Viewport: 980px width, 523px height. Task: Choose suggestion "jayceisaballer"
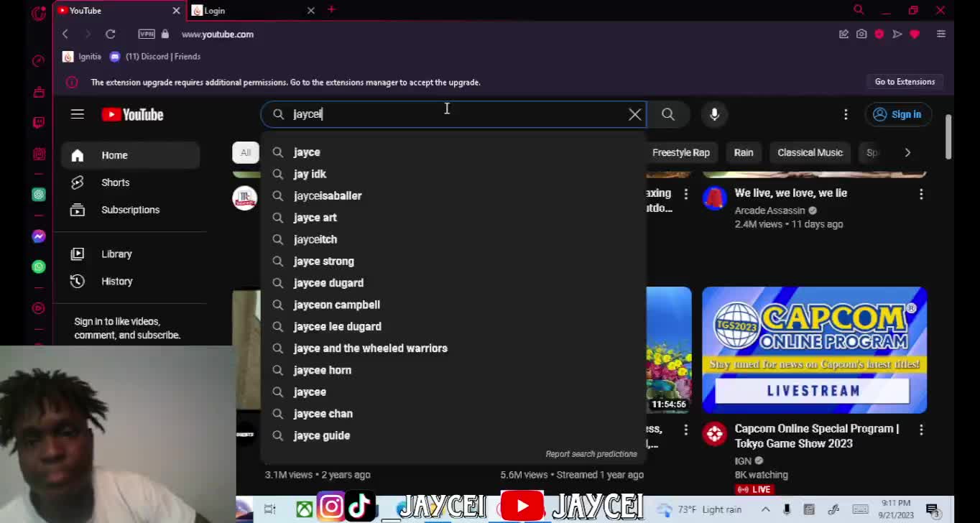pos(453,195)
